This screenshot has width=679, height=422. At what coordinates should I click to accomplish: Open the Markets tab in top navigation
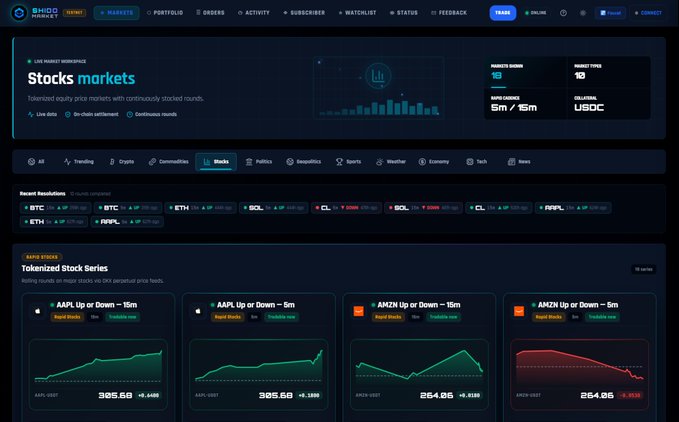click(116, 13)
